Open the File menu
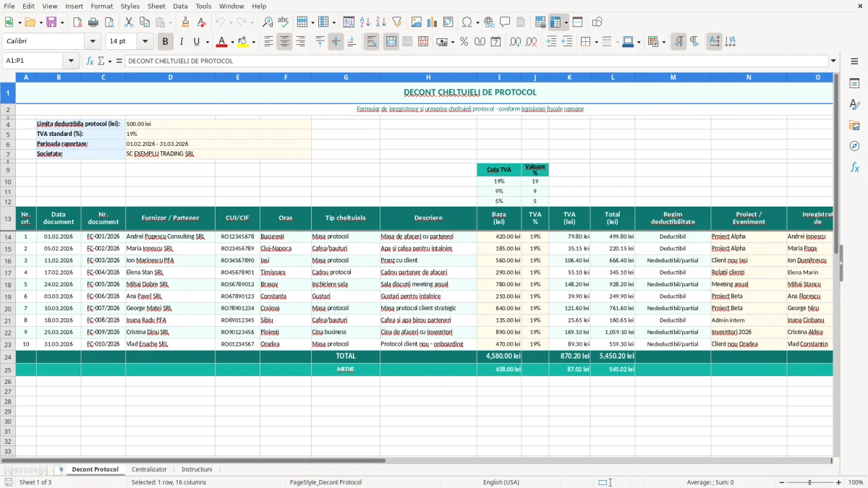Viewport: 868px width, 488px height. 9,6
